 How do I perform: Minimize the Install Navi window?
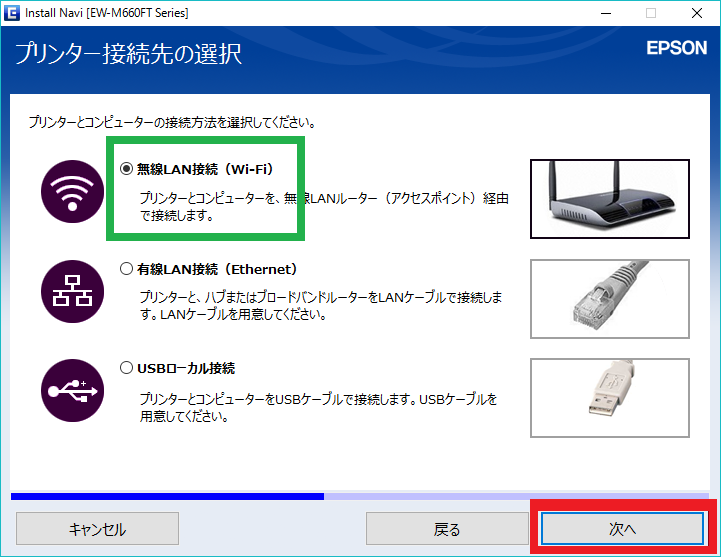606,13
